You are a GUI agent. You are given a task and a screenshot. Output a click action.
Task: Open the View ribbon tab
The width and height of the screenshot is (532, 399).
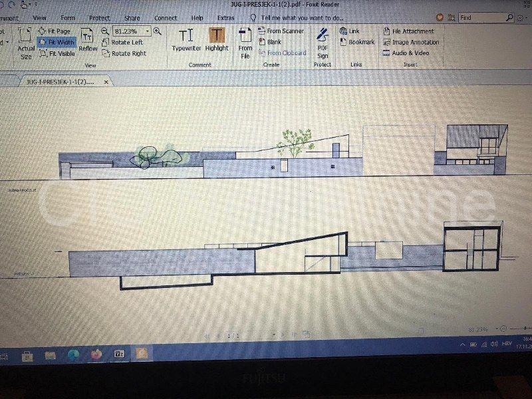[39, 18]
